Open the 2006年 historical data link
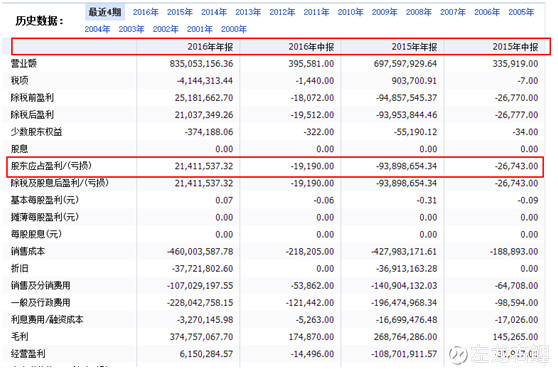This screenshot has height=369, width=558. 487,12
